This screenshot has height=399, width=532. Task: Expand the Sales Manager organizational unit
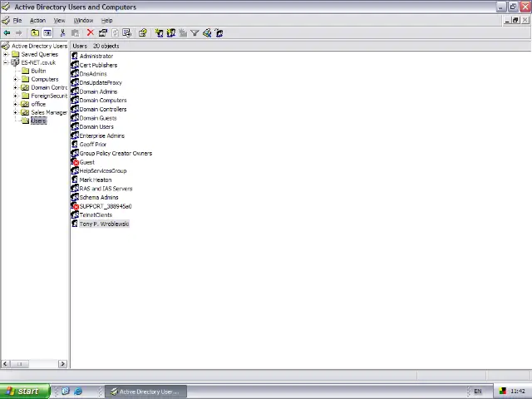point(15,112)
